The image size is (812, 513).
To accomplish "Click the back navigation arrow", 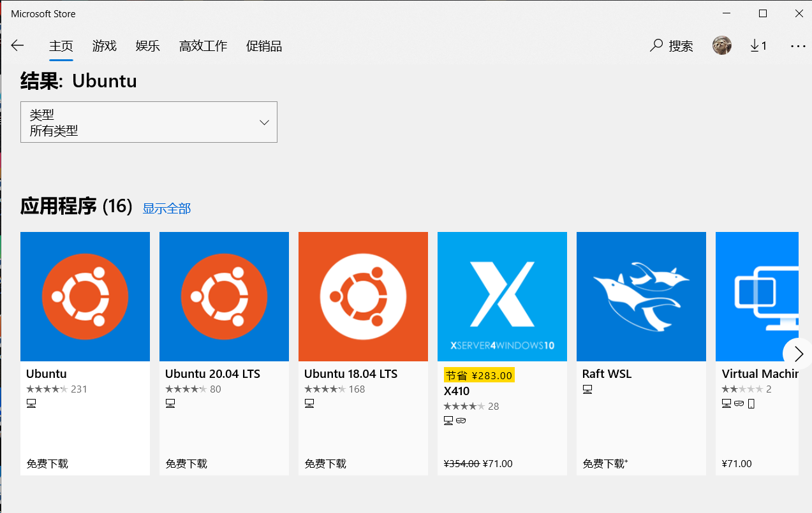I will pyautogui.click(x=17, y=45).
